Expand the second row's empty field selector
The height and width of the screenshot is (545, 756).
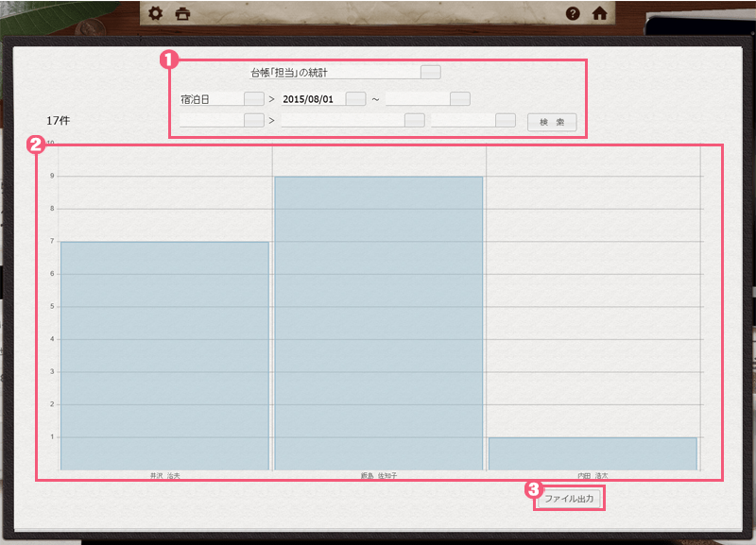(x=253, y=120)
